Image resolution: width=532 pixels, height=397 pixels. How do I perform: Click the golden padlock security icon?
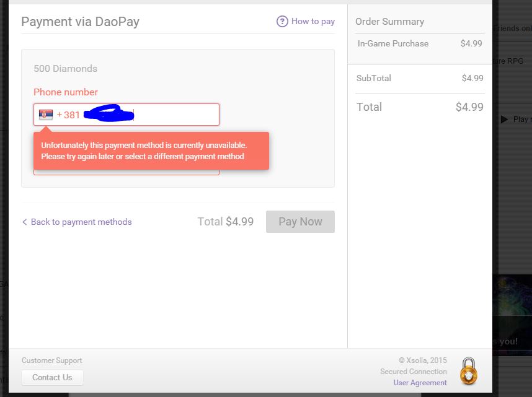[468, 371]
